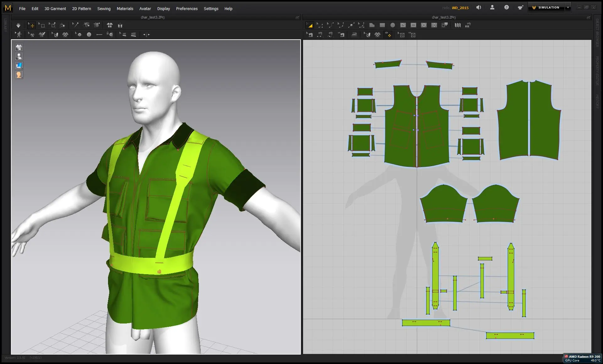Expand the orange avatar head render options

tap(19, 75)
